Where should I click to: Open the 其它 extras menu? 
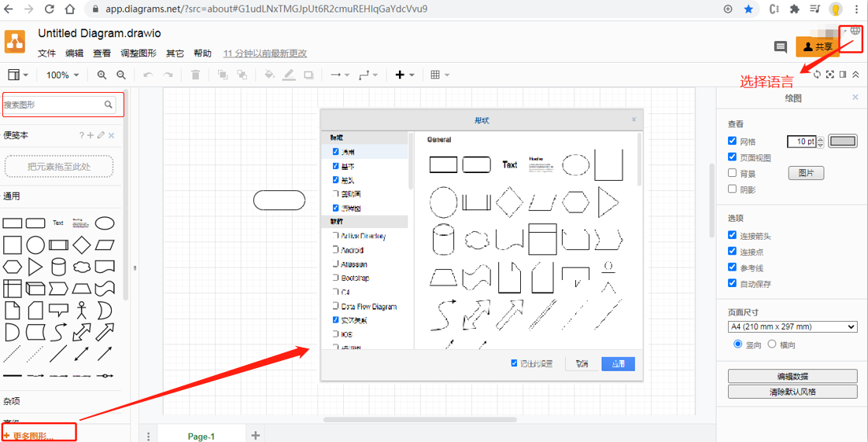point(175,53)
